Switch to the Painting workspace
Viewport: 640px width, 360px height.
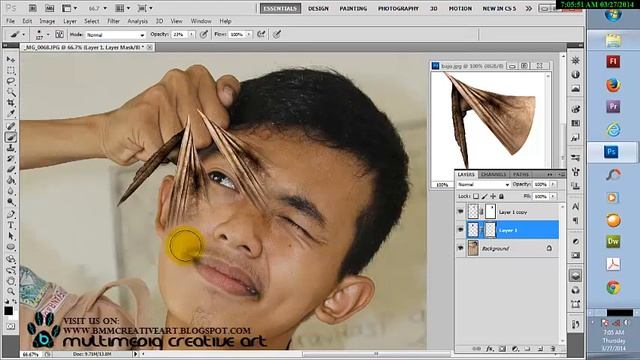point(353,8)
